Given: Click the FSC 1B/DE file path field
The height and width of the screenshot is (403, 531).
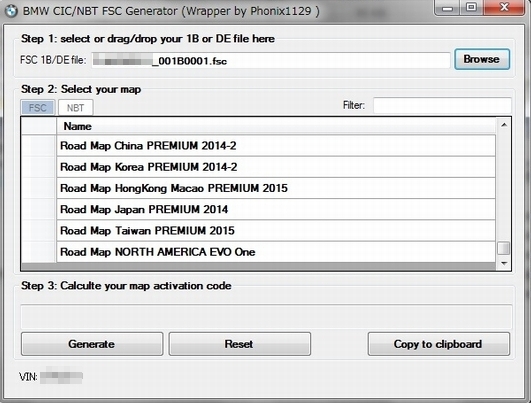Looking at the screenshot, I should (270, 61).
